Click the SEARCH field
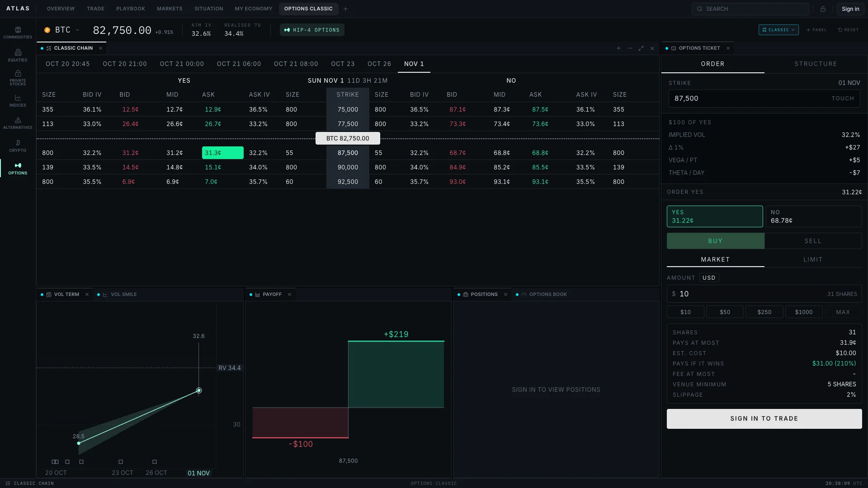The image size is (868, 488). [750, 9]
